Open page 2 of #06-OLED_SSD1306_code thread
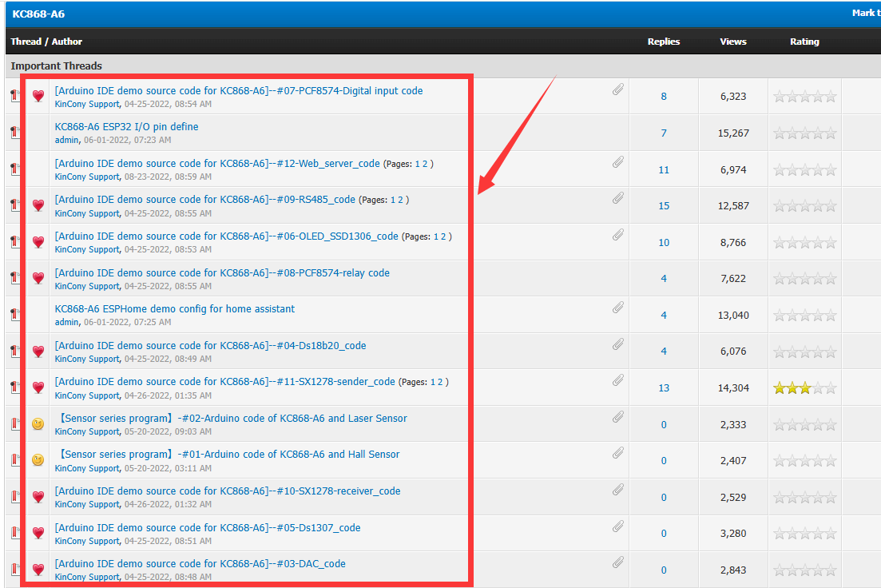The image size is (881, 588). [443, 236]
